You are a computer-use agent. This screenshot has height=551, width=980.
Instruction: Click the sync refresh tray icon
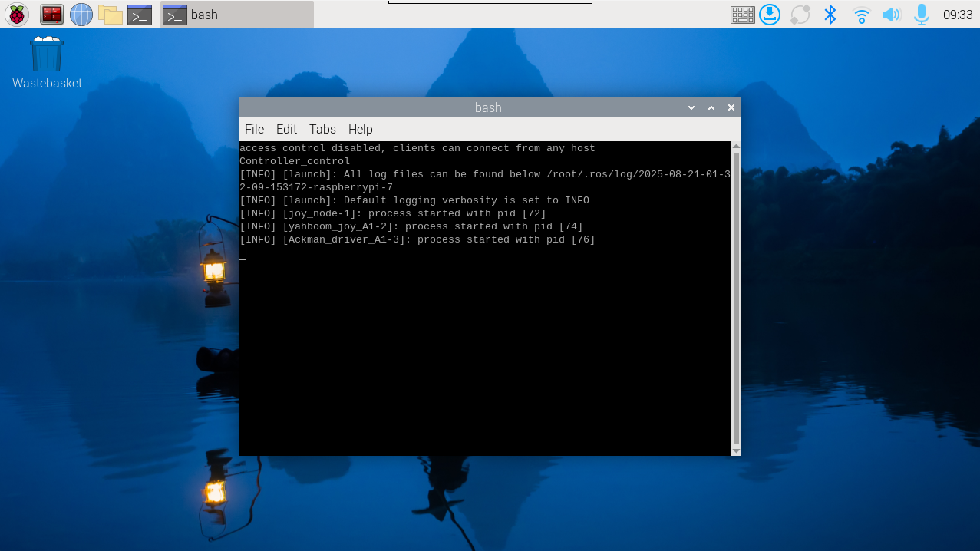point(800,15)
